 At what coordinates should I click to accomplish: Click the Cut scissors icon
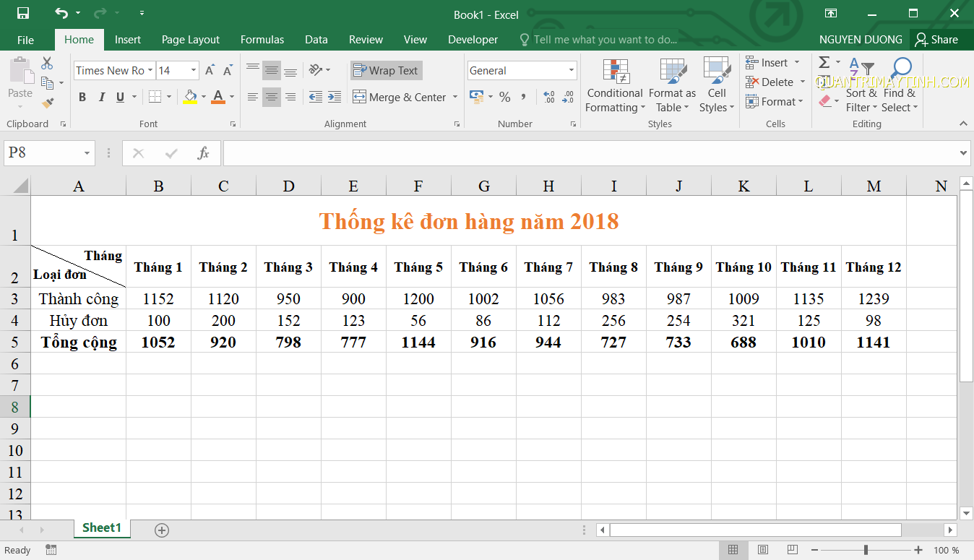click(47, 64)
